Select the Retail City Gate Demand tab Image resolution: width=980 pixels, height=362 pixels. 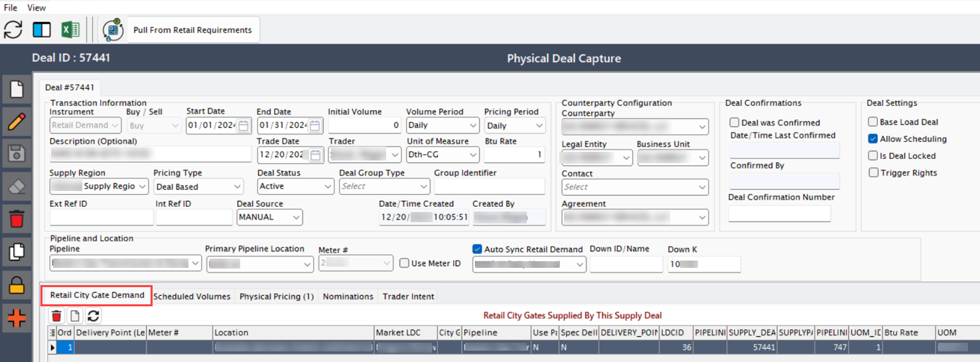[x=97, y=295]
